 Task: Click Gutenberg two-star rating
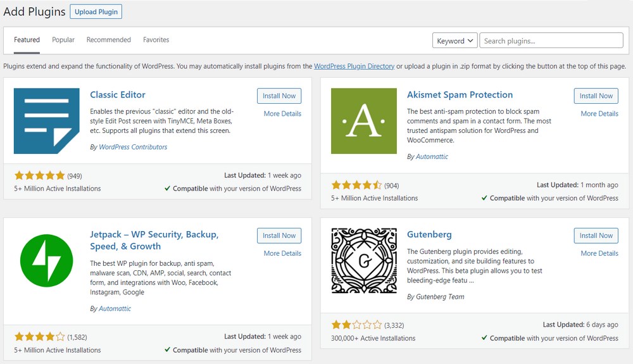(356, 325)
